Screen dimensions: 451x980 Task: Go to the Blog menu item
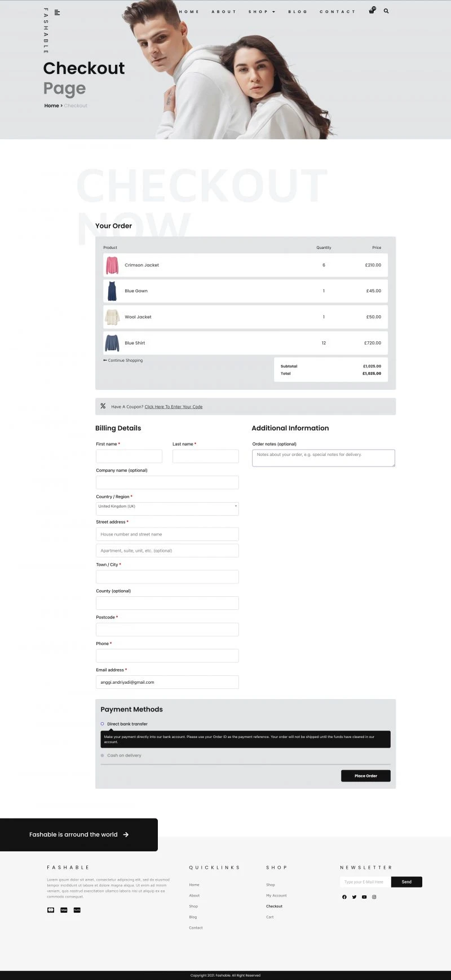(298, 12)
